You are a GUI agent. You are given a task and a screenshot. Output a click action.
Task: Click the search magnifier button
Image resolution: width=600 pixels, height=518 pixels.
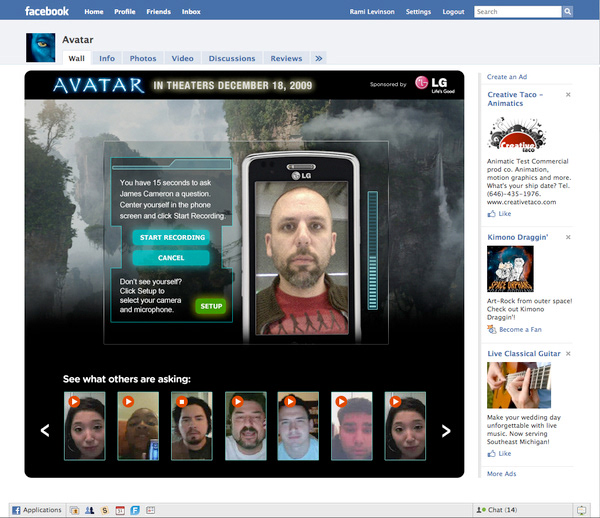[567, 11]
